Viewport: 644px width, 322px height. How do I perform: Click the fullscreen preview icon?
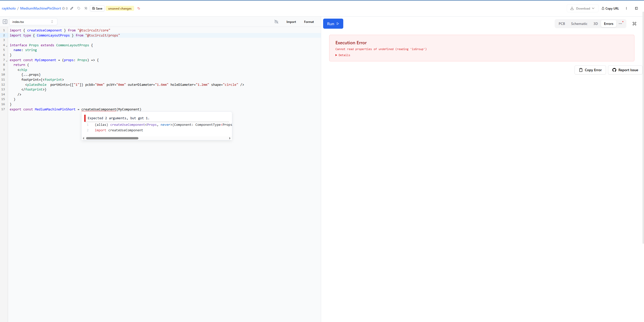tap(634, 24)
